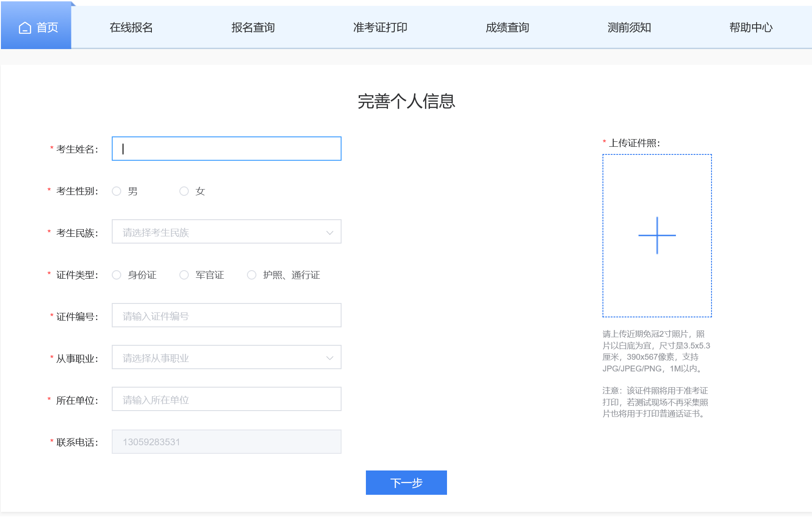Click the occupation dropdown chevron arrow
This screenshot has width=812, height=520.
click(x=329, y=358)
